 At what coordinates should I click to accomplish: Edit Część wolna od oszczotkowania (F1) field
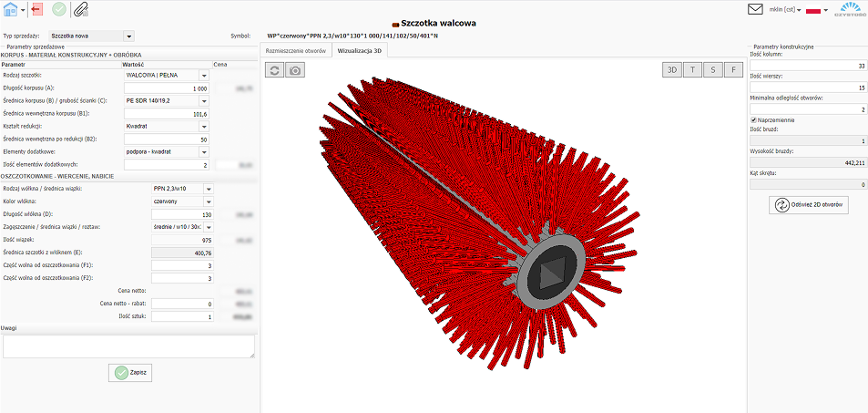coord(183,265)
